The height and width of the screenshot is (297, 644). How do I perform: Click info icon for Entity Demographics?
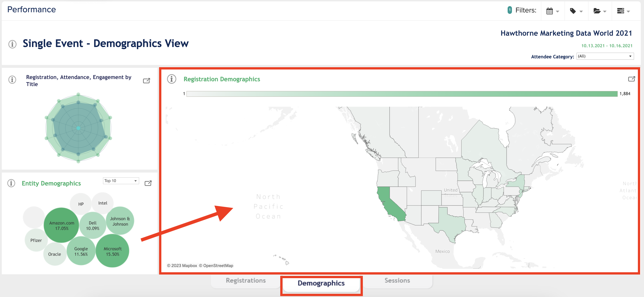click(x=11, y=183)
